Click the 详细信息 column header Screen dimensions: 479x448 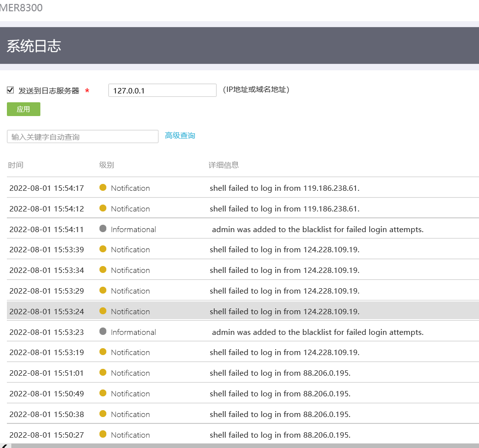pyautogui.click(x=224, y=165)
